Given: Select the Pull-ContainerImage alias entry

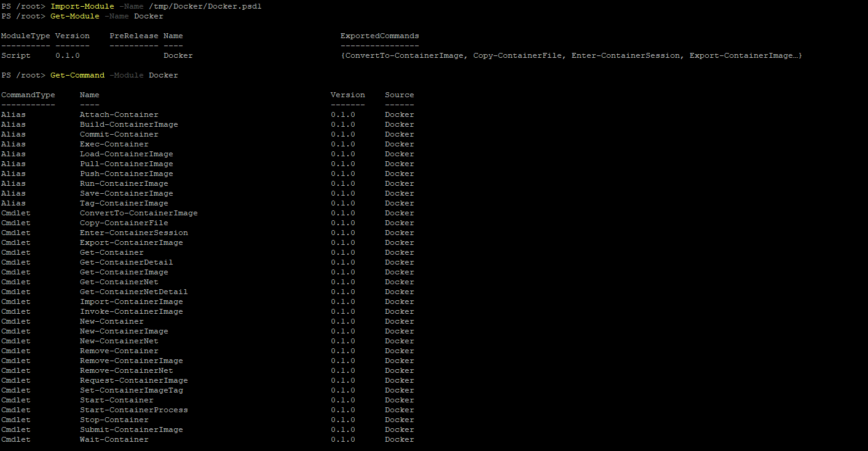Looking at the screenshot, I should coord(126,163).
